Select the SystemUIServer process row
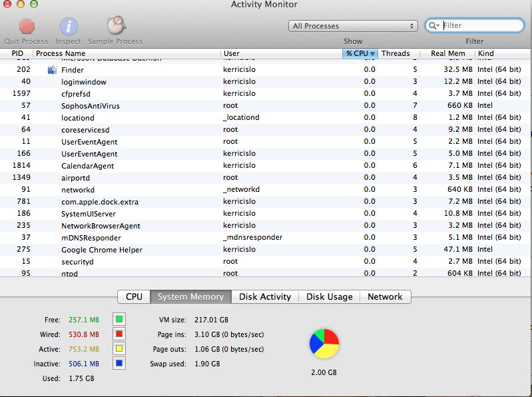532x397 pixels. (x=265, y=213)
